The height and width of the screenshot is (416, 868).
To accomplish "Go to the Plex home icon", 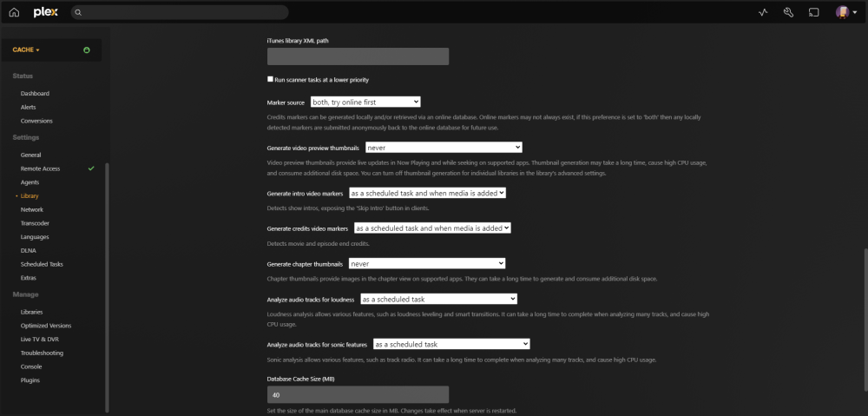I will [14, 12].
